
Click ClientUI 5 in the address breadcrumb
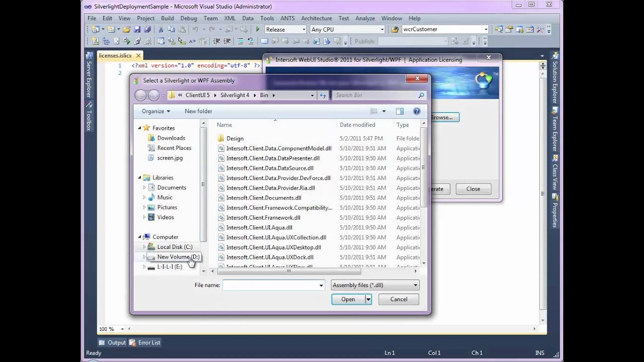click(197, 95)
